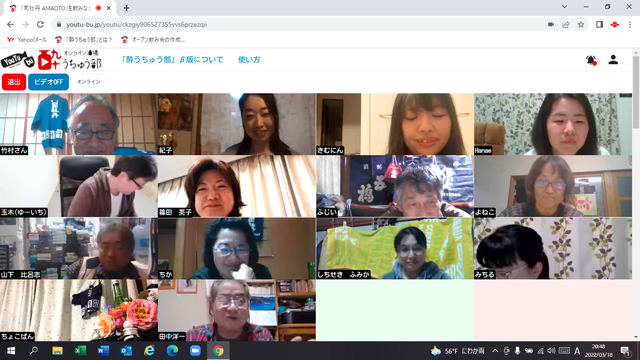Reload the page with refresh icon

click(x=40, y=24)
